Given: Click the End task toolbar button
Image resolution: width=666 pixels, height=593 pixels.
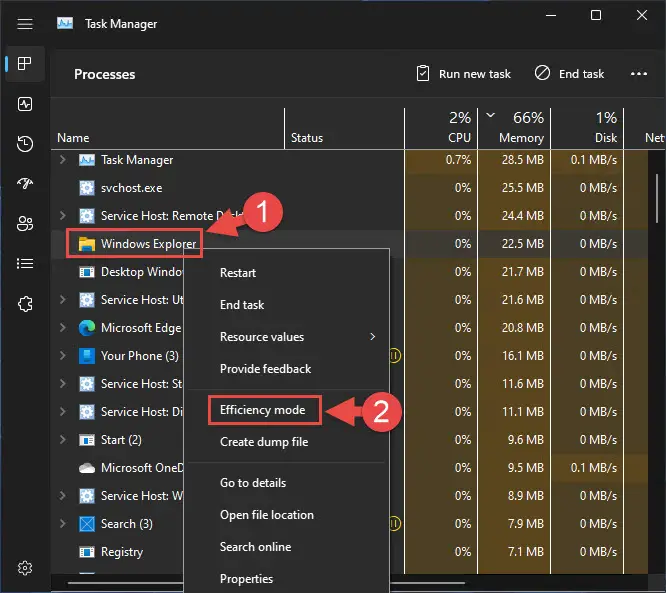Looking at the screenshot, I should pos(569,74).
